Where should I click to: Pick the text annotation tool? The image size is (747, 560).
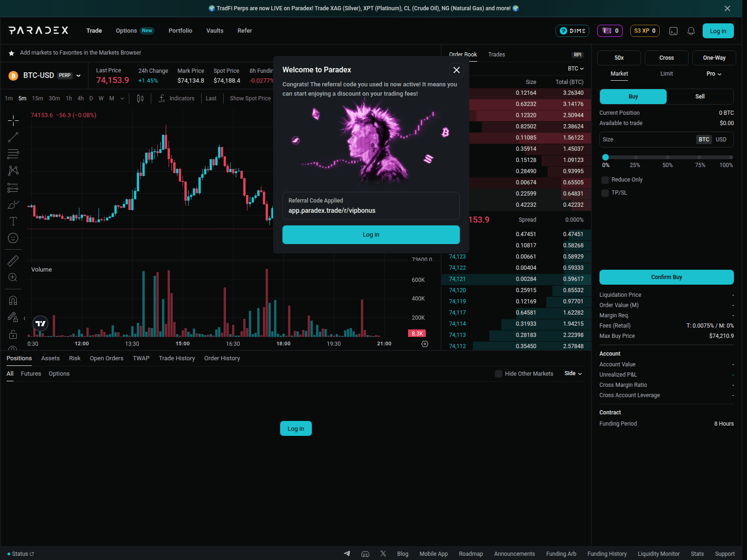[x=13, y=221]
